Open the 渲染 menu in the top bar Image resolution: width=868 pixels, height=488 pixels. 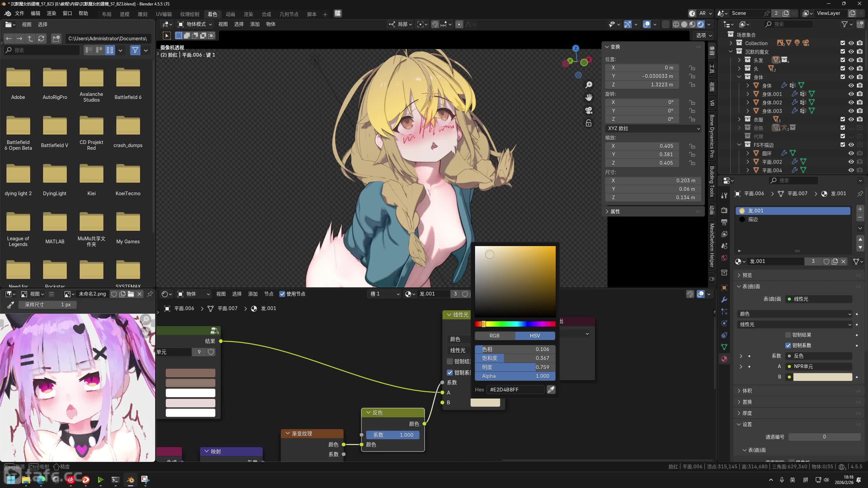pyautogui.click(x=51, y=13)
